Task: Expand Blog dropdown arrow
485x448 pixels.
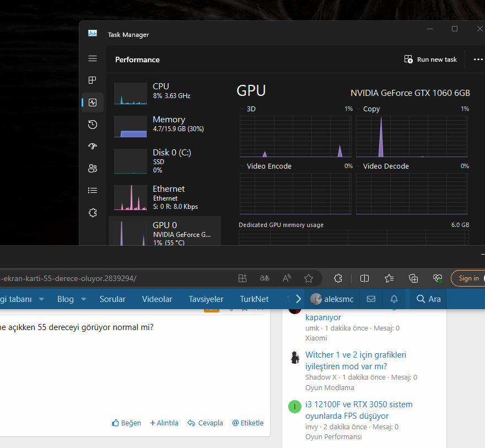Action: click(x=84, y=299)
